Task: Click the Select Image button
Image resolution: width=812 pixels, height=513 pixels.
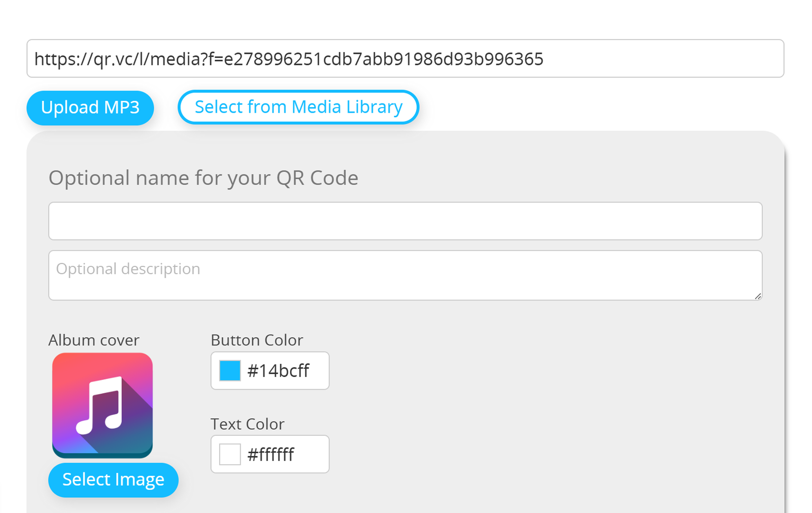Action: coord(113,480)
